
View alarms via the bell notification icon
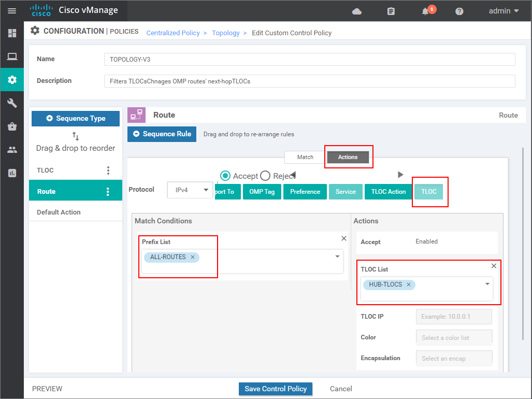424,10
